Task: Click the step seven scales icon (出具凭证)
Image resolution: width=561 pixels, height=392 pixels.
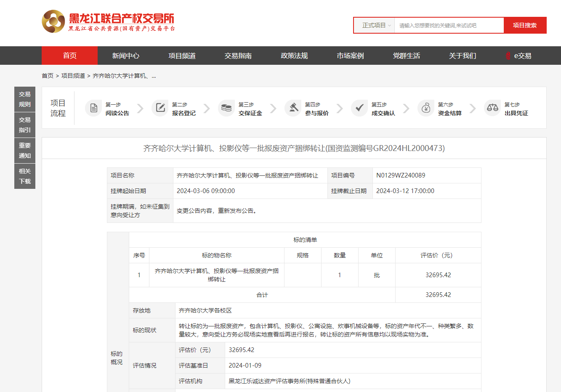Action: coord(492,108)
